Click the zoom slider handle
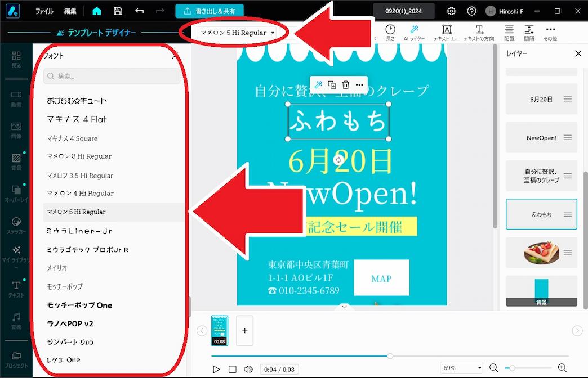Screen dimensions: 588x378 click(x=512, y=368)
